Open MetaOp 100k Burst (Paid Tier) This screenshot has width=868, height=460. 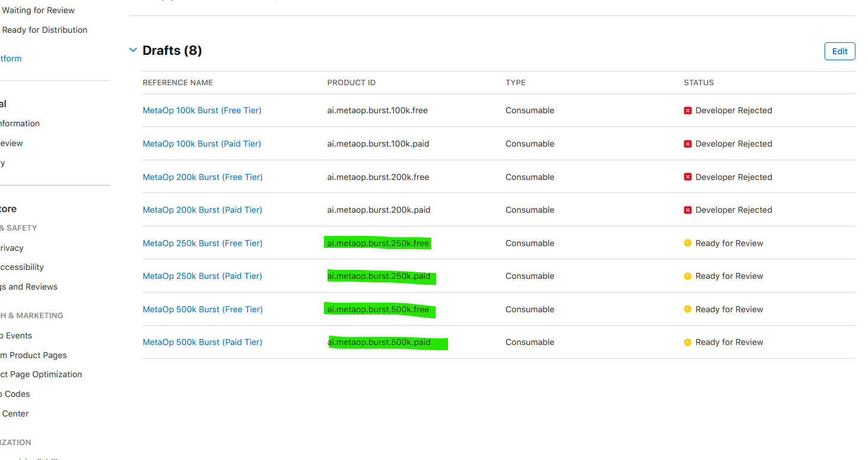(x=202, y=144)
